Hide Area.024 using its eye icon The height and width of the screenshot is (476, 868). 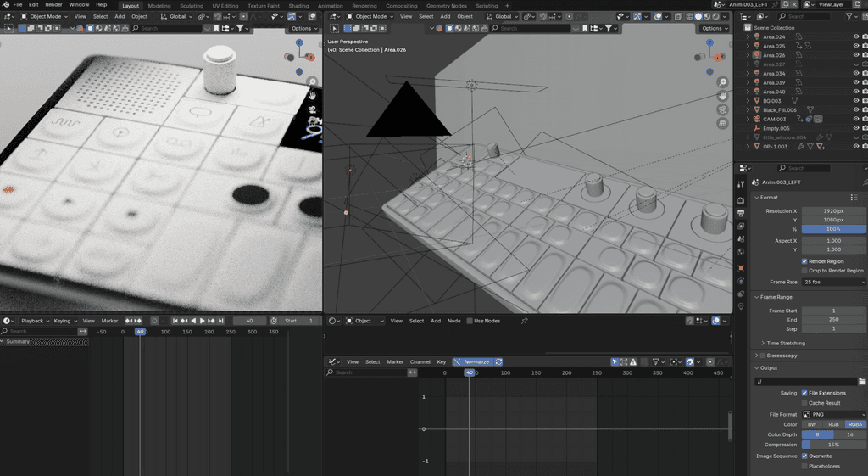[x=854, y=37]
